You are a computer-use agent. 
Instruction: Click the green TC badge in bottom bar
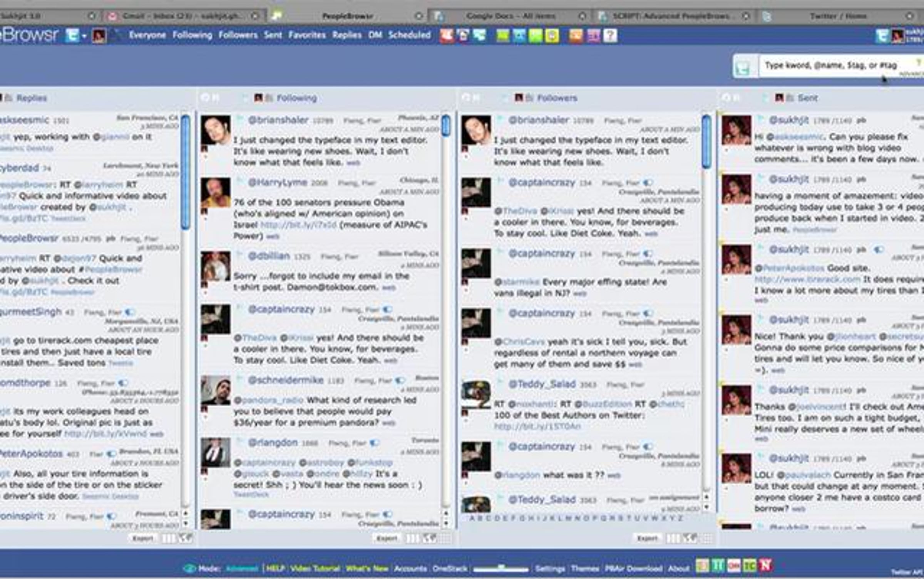pos(749,565)
